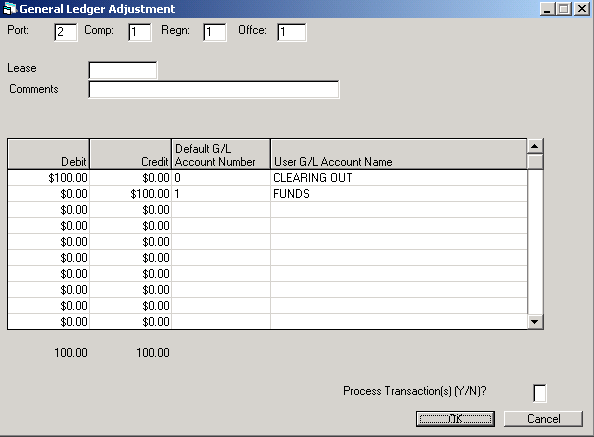The width and height of the screenshot is (594, 437).
Task: Maximize the General Ledger Adjustment window
Action: [564, 8]
